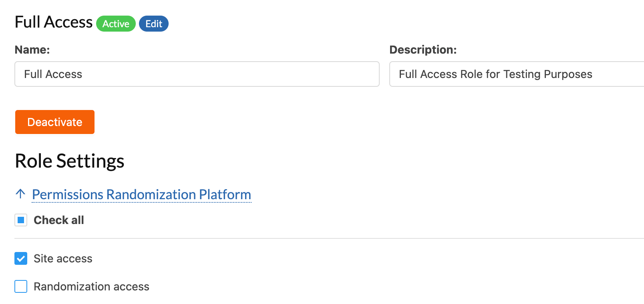Click the blue Edit badge
This screenshot has height=304, width=644.
coord(154,24)
